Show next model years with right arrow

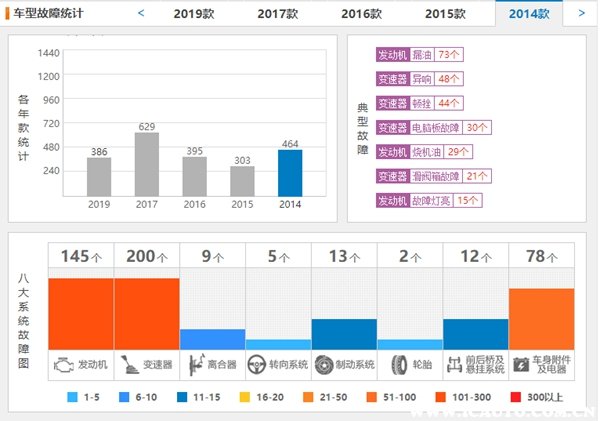(x=582, y=13)
